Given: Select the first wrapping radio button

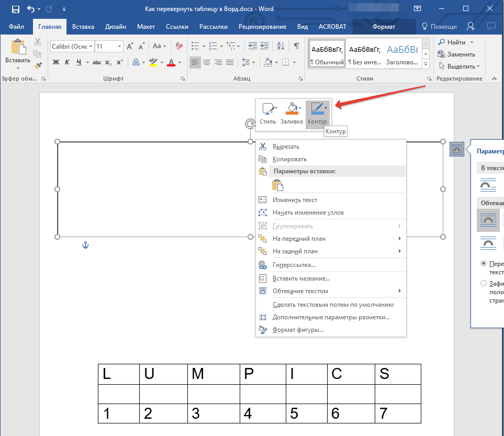Looking at the screenshot, I should click(x=484, y=263).
